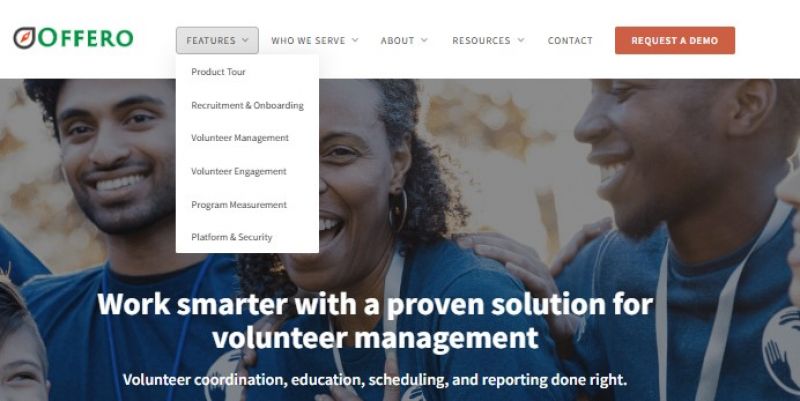Click the hero headline about volunteer management

pos(375,320)
